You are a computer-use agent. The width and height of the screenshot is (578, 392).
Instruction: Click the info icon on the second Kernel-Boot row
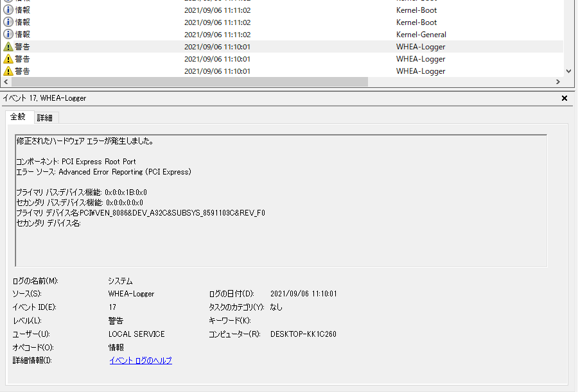(7, 22)
